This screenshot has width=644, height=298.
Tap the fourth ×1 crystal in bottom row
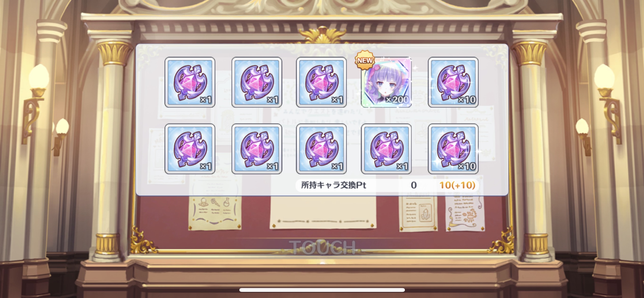click(386, 149)
